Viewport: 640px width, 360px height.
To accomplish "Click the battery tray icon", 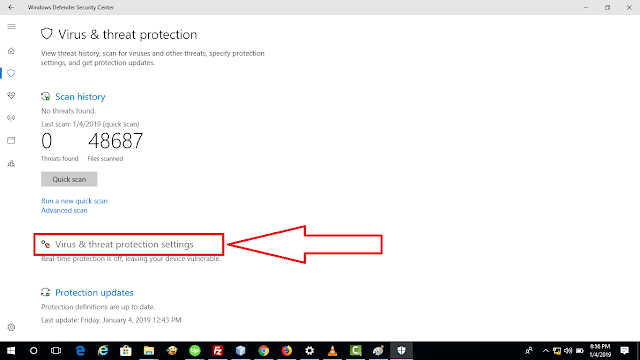I will 580,351.
